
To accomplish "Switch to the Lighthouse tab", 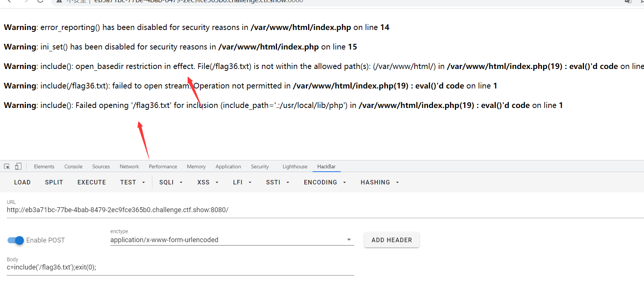I will [295, 166].
